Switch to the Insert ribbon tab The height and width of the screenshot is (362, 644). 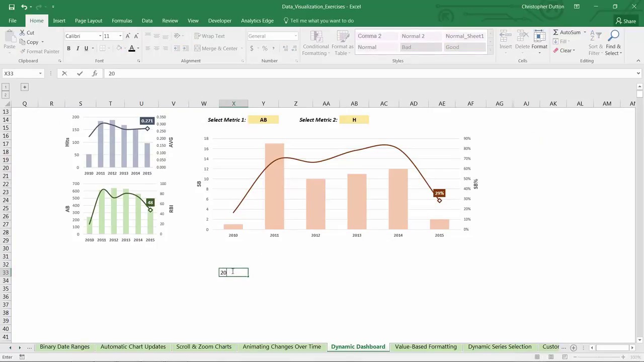(x=59, y=21)
